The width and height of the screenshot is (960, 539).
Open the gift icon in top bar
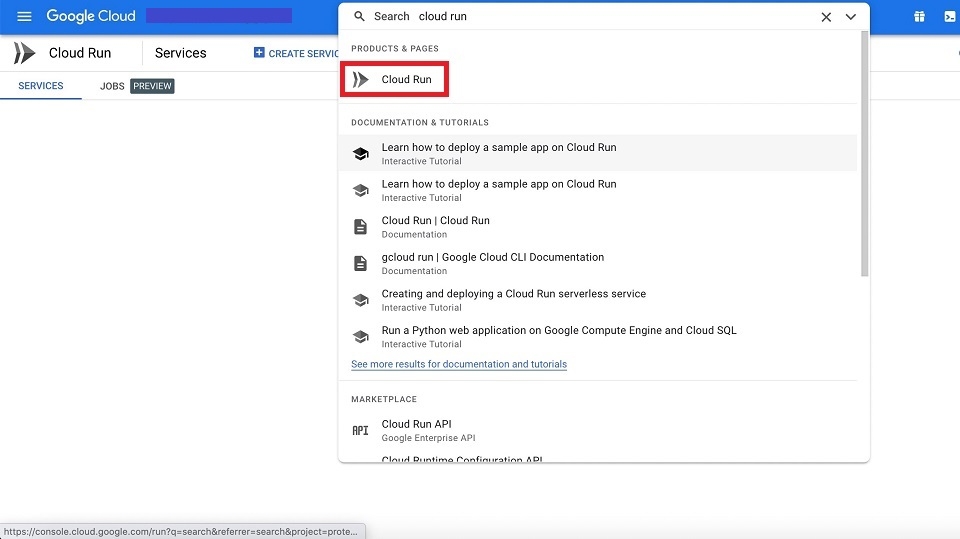[919, 17]
